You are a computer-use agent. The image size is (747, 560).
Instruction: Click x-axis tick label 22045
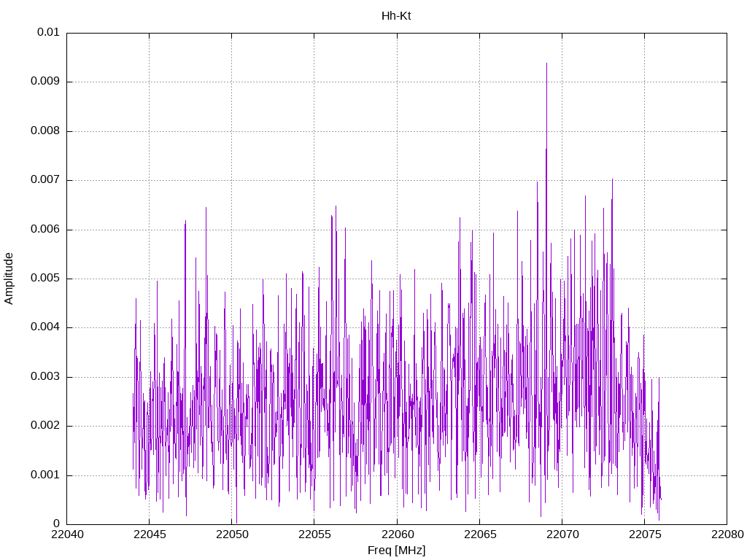(149, 534)
